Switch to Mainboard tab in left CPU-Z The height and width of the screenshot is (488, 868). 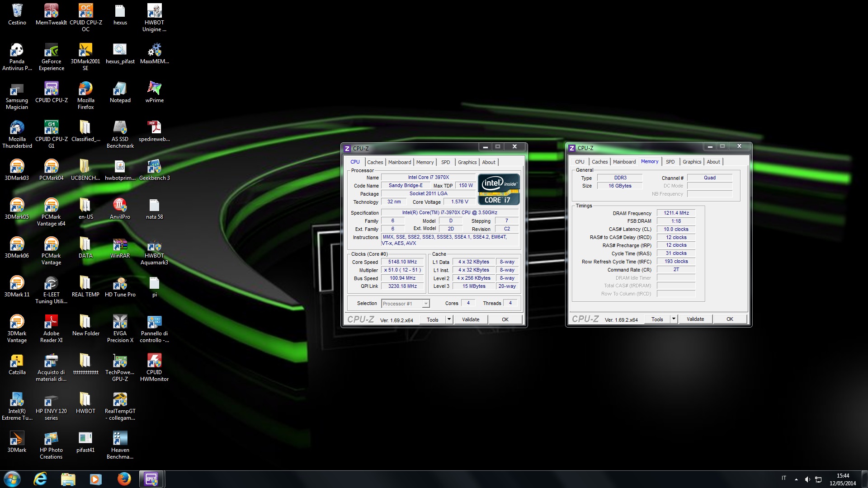tap(400, 162)
